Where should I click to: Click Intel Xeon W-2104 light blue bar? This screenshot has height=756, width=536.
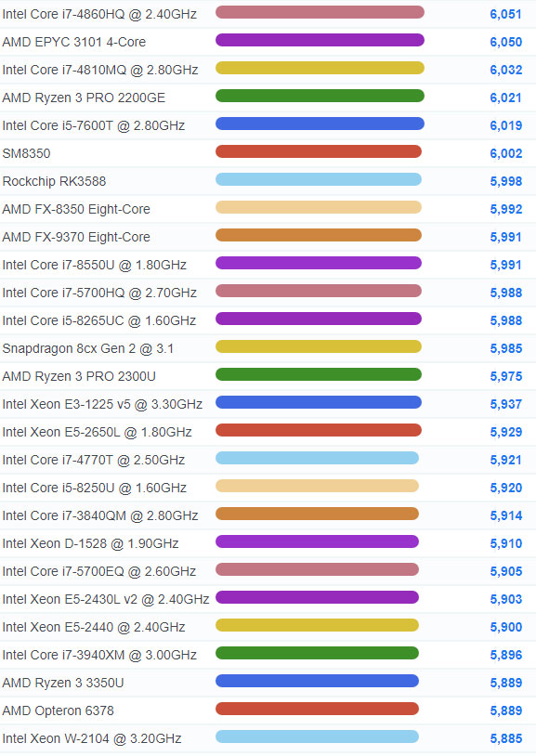(x=317, y=736)
